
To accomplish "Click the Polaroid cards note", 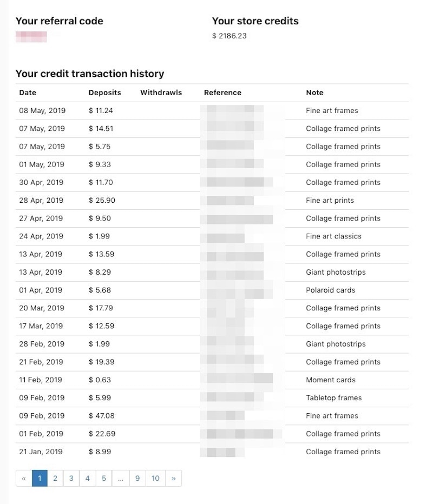I will [330, 290].
